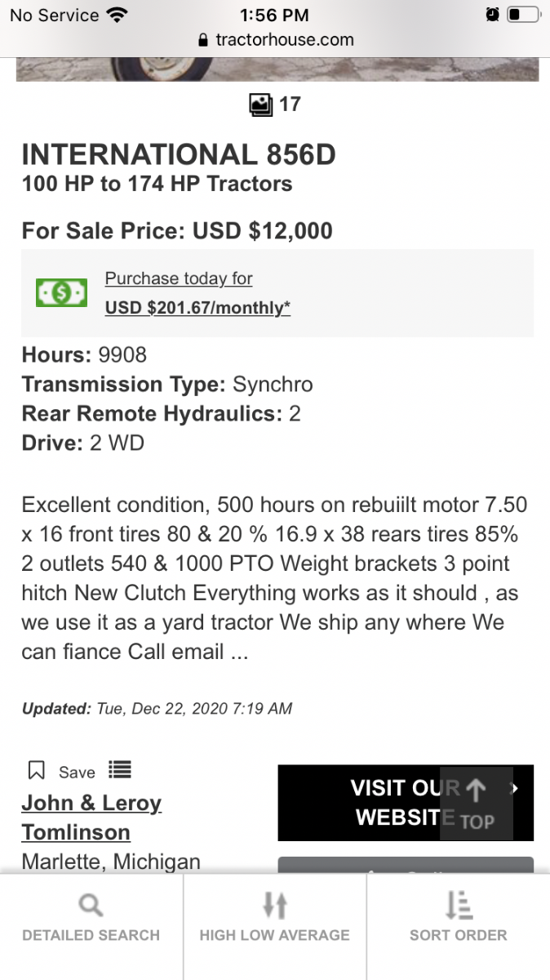
Task: Tap the grey button below Visit Our Website
Action: (x=406, y=865)
